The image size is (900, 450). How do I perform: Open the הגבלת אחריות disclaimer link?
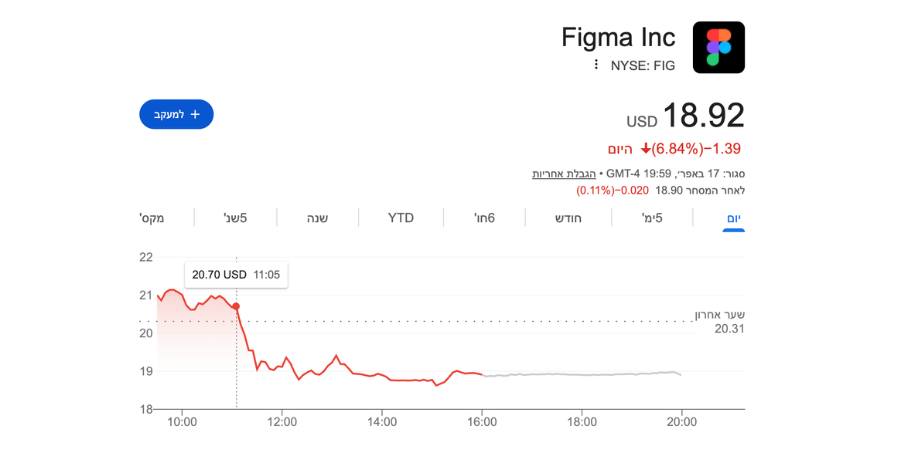[x=556, y=173]
